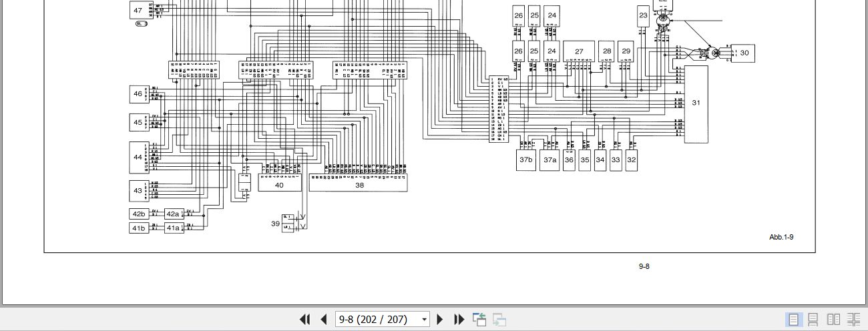Click component box 30 in the diagram
The height and width of the screenshot is (331, 868).
tap(744, 53)
